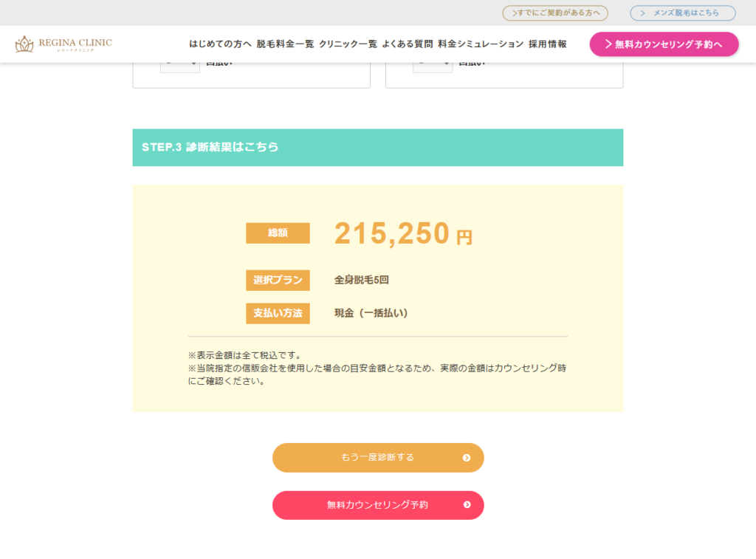Click arrow icon on もう一度診断する button
Image resolution: width=756 pixels, height=559 pixels.
(467, 458)
